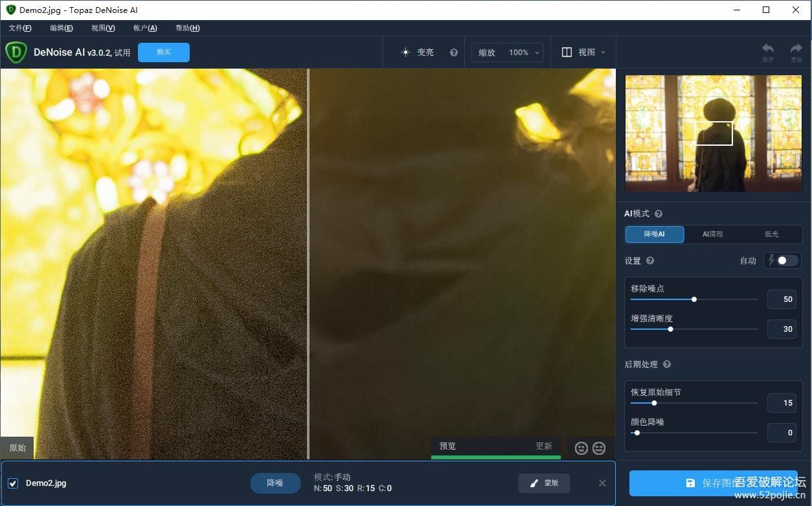Open the 帮助 menu
The image size is (812, 506).
coord(186,28)
